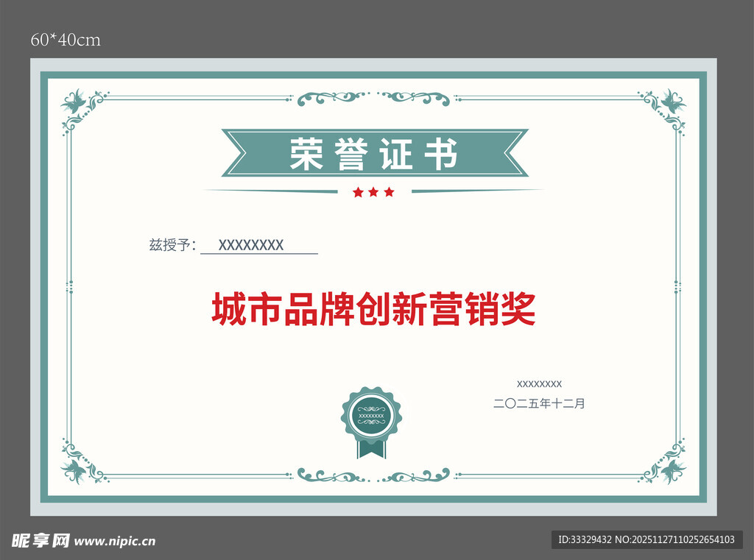754x560 pixels.
Task: Click the green rosette badge seal
Action: [x=372, y=417]
